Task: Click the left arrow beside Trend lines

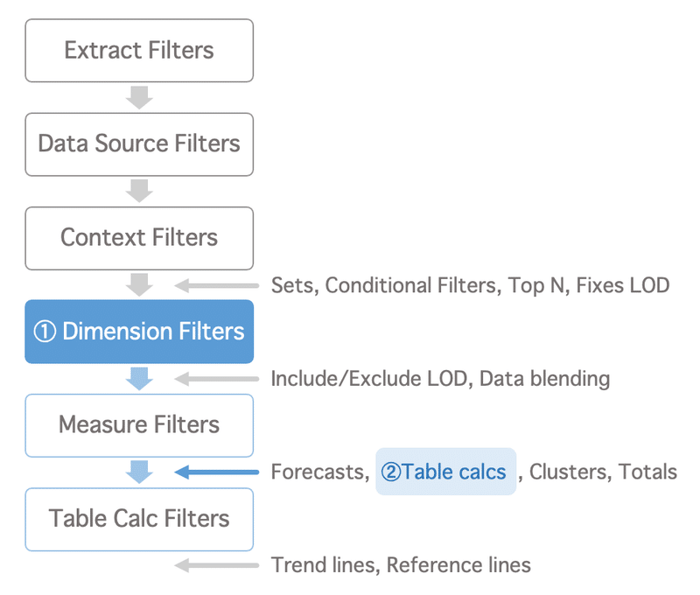Action: pyautogui.click(x=216, y=565)
